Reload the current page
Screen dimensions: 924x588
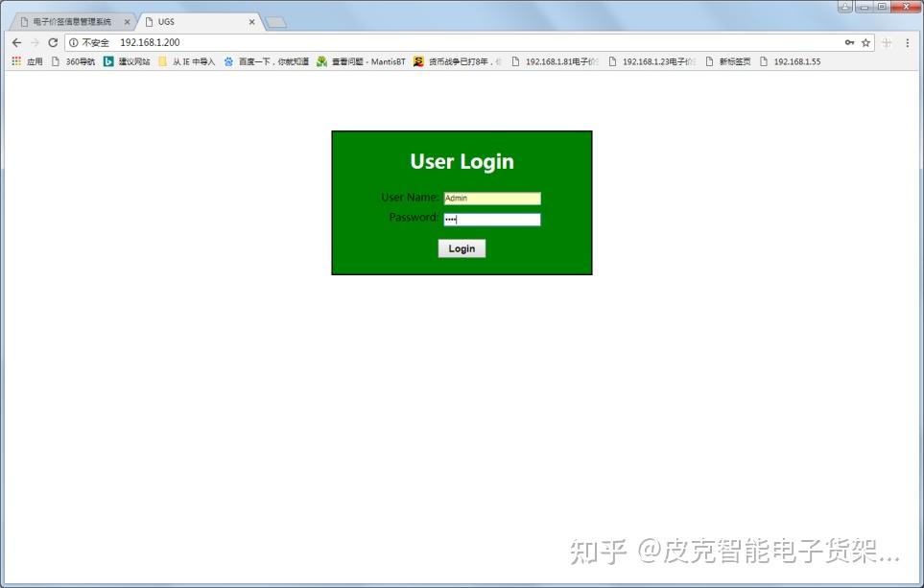(x=53, y=42)
